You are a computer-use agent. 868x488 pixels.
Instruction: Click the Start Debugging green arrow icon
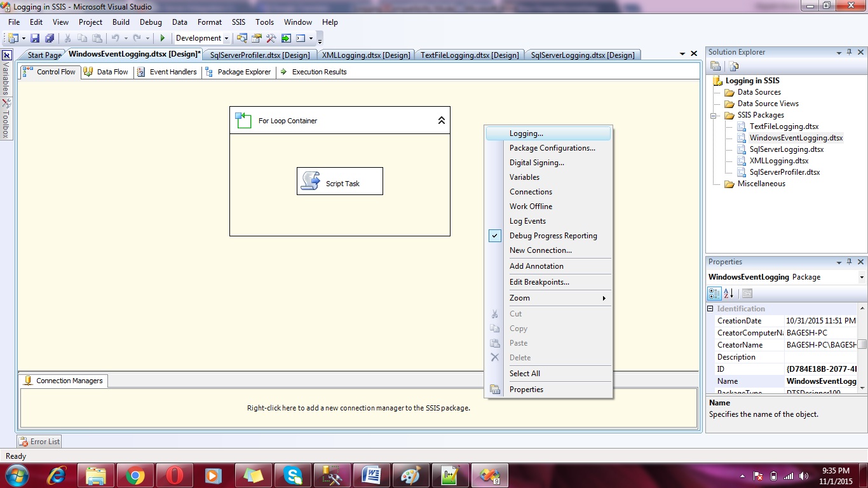(x=162, y=38)
